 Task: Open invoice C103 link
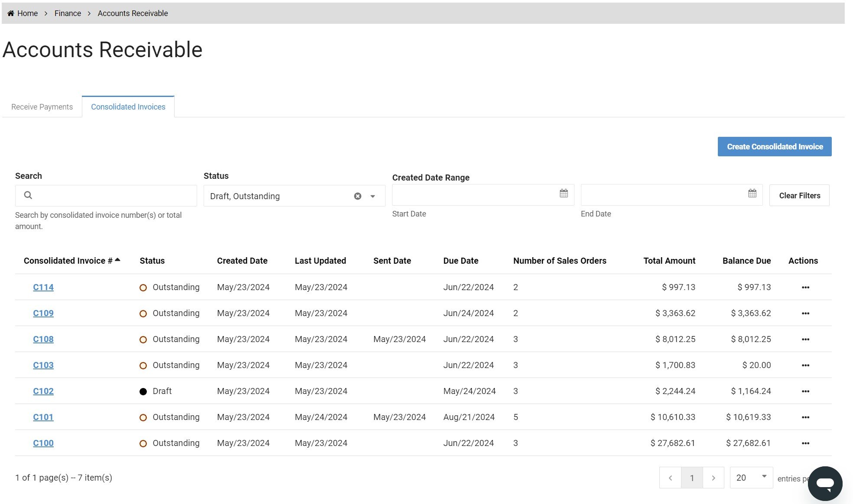[43, 365]
